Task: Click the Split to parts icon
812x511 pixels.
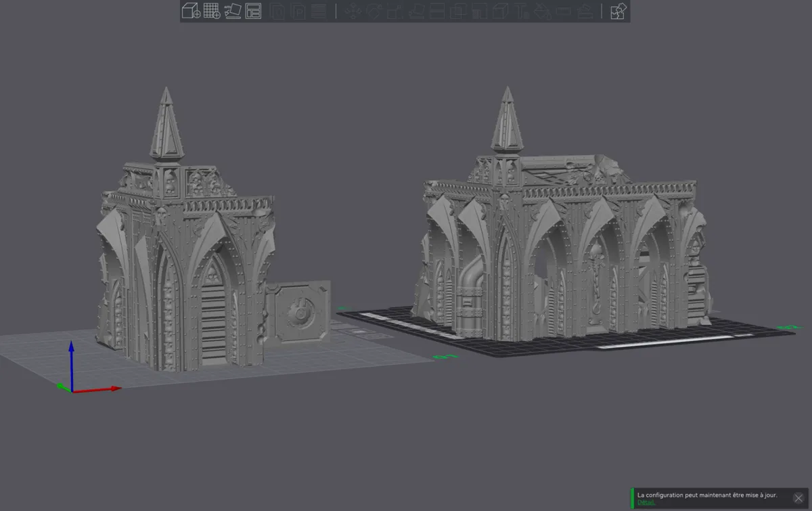Action: point(298,11)
